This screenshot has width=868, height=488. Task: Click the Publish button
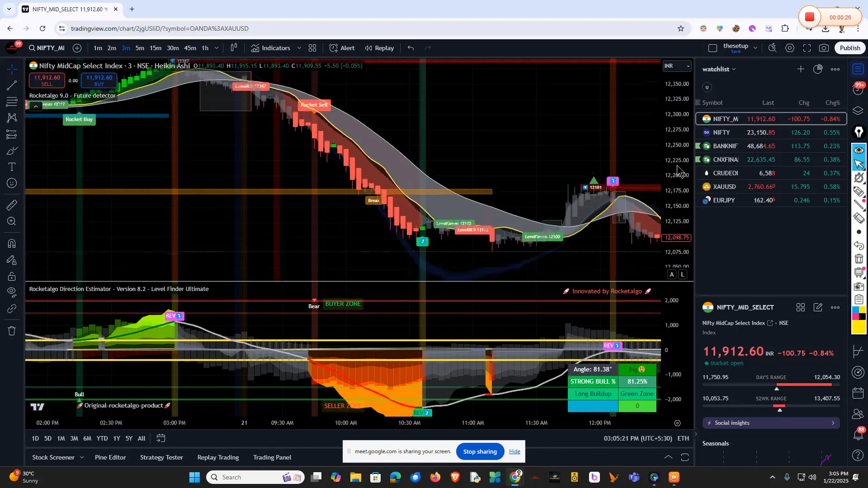pyautogui.click(x=850, y=48)
